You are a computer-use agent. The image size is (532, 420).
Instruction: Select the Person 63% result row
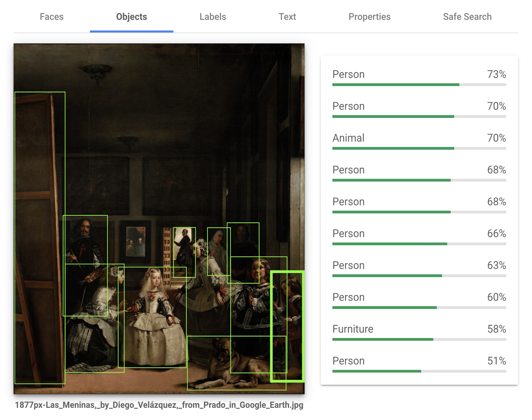coord(419,269)
